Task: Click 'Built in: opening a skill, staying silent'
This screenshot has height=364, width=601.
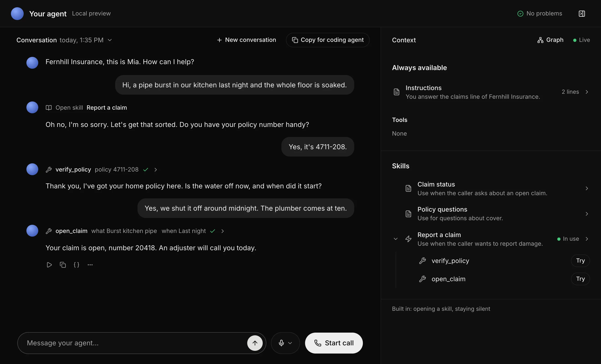Action: click(x=441, y=309)
